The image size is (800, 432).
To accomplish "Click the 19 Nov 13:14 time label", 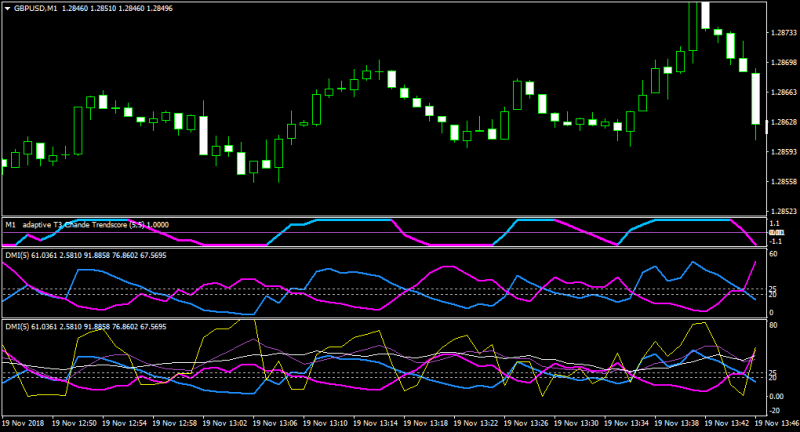I will [376, 423].
